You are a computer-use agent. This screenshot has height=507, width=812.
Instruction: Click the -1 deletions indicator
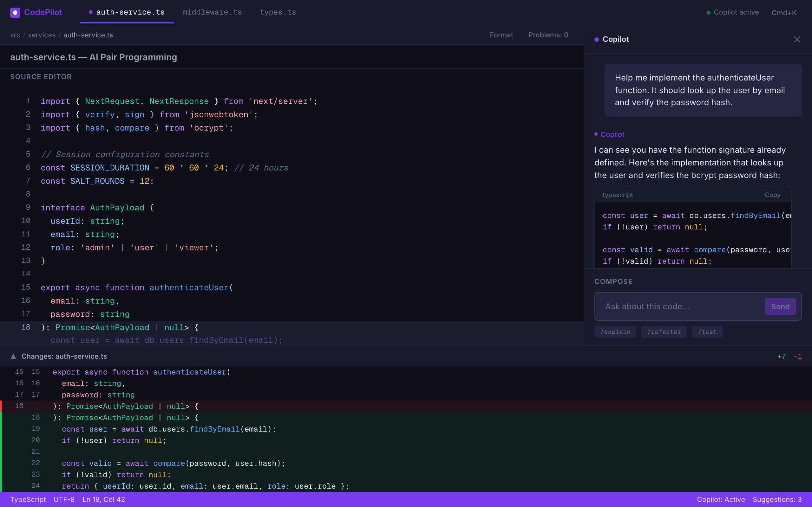(798, 356)
